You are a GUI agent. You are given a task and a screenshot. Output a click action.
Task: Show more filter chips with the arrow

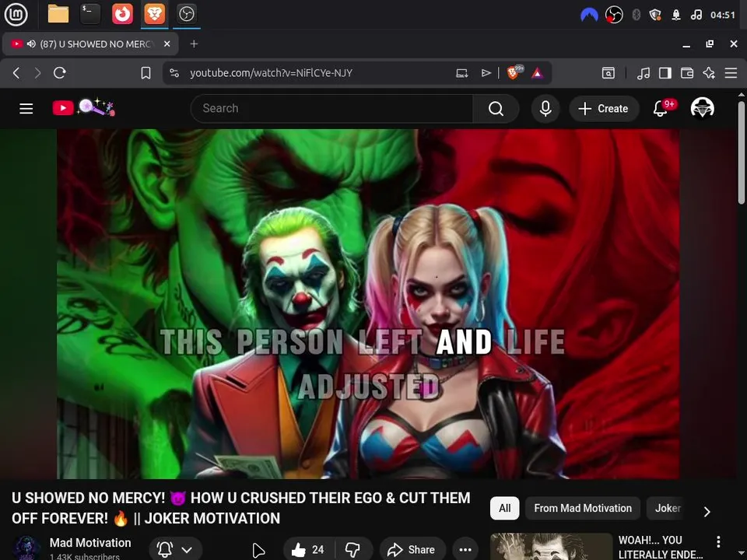(x=707, y=512)
